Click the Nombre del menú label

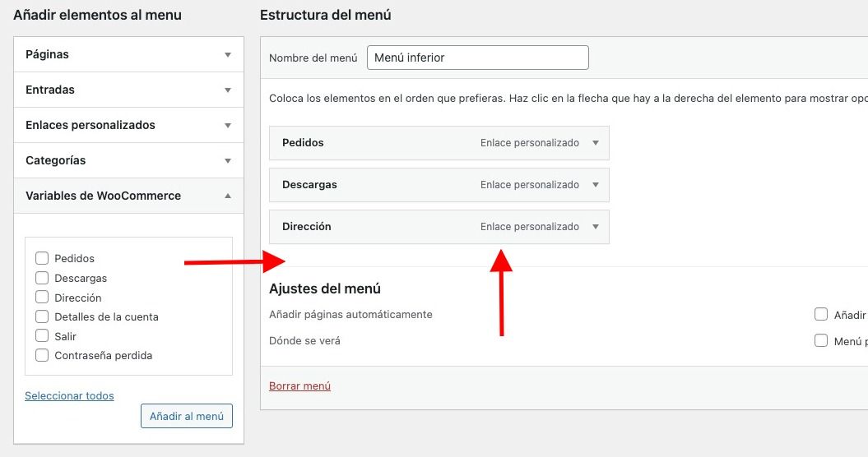313,58
